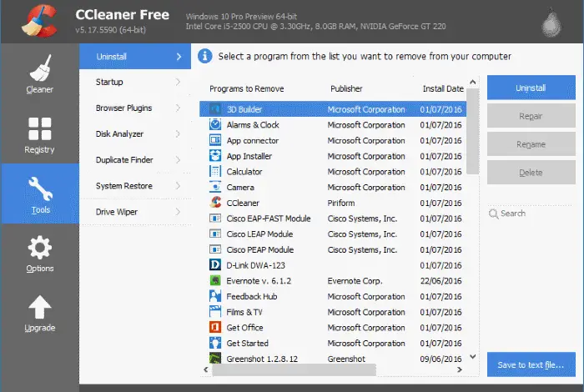Expand the Uninstall chevron arrow

[x=179, y=57]
